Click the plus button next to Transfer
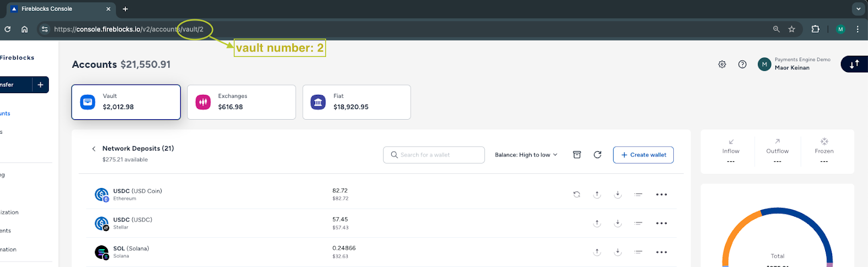Viewport: 868px width, 267px height. (41, 84)
